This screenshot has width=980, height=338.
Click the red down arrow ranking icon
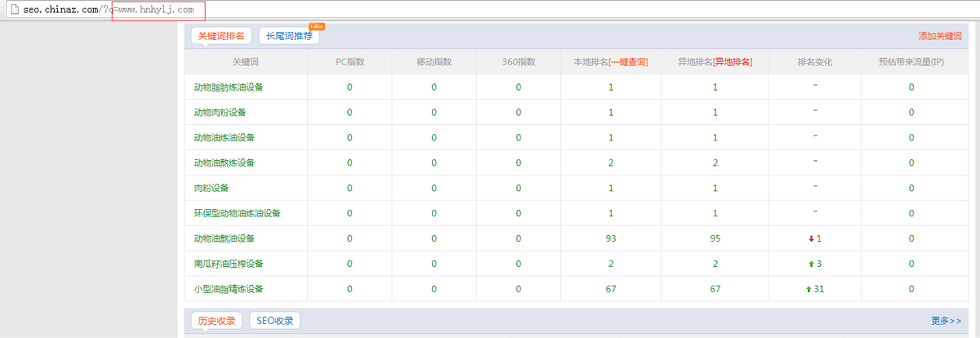coord(810,238)
